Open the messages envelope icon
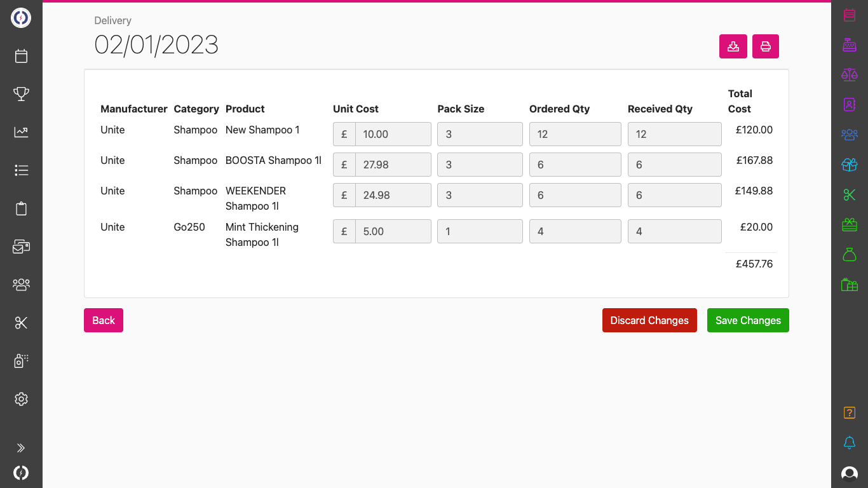Viewport: 868px width, 488px height. pos(21,247)
